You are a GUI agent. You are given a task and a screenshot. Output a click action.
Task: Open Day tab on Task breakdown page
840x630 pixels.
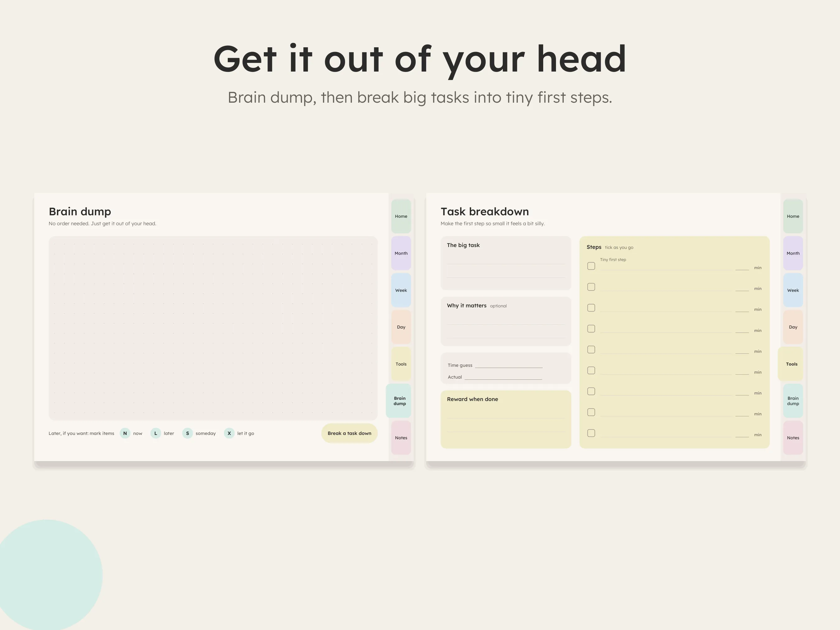click(x=793, y=327)
